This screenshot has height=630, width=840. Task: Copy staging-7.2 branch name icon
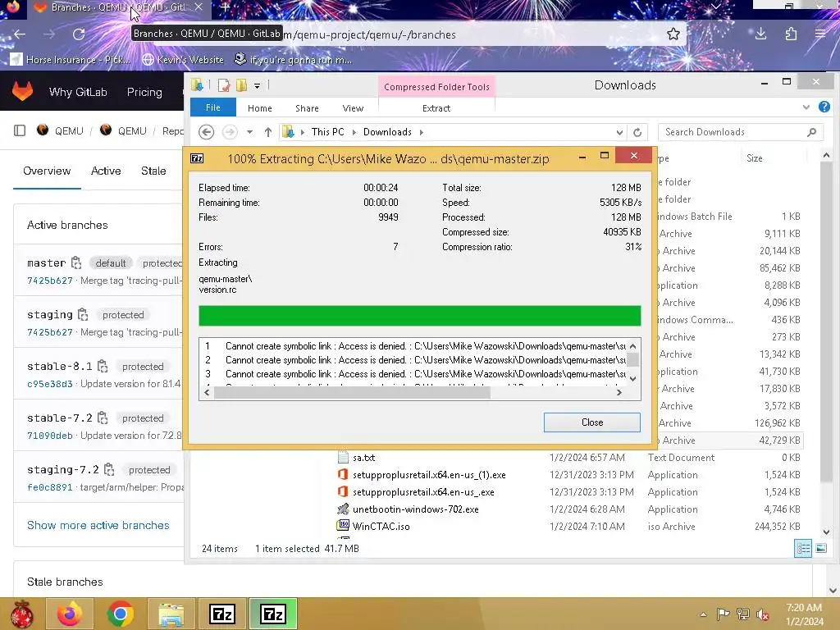[109, 470]
